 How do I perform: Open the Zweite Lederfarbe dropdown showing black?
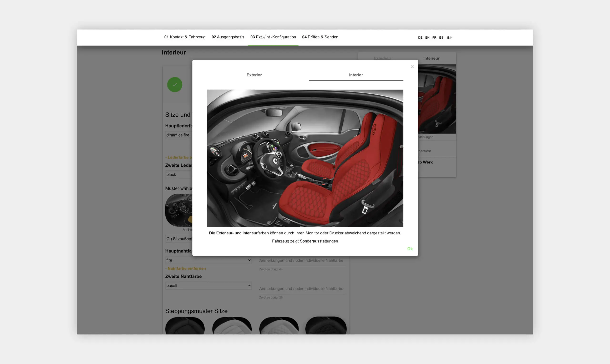tap(178, 174)
